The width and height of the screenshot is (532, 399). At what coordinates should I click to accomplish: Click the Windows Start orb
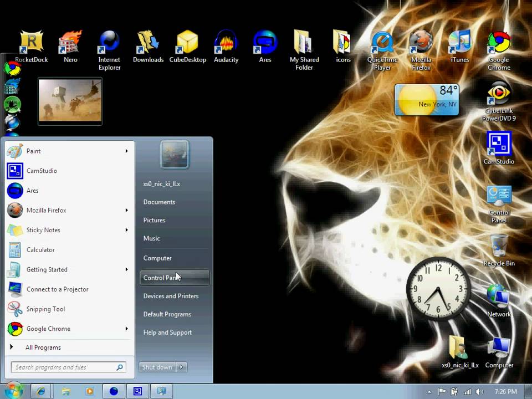tap(14, 390)
